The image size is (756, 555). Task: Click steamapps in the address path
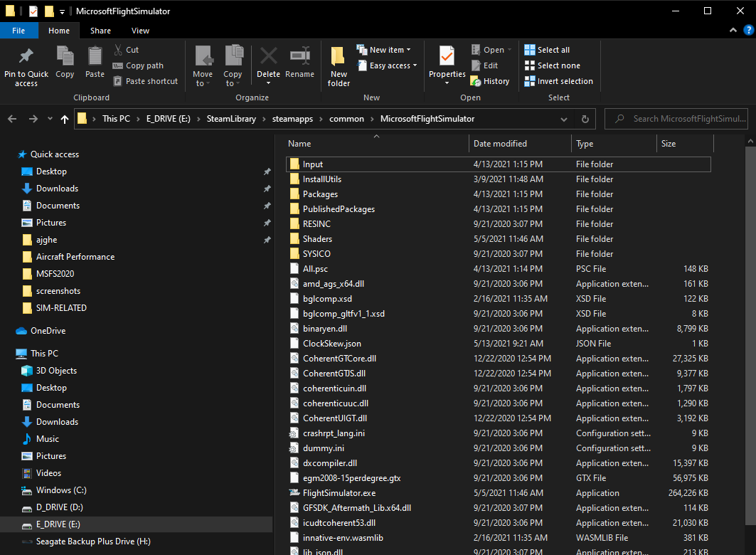(292, 119)
